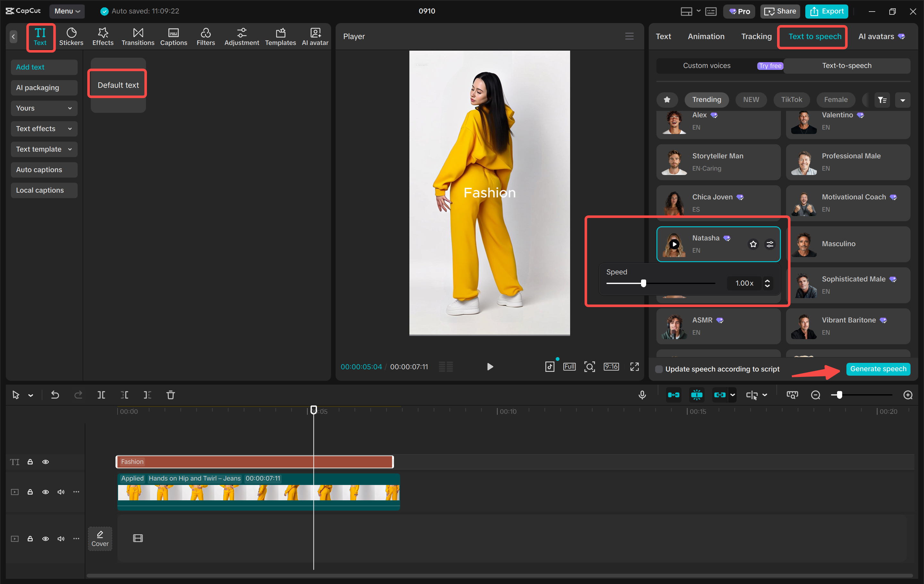
Task: Record a voiceover with the microphone icon
Action: point(642,395)
